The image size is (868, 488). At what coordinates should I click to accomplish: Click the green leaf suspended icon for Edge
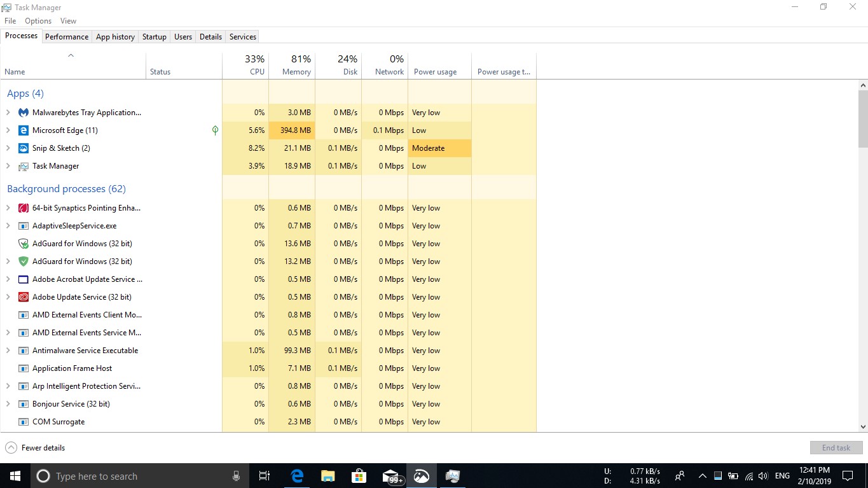215,130
